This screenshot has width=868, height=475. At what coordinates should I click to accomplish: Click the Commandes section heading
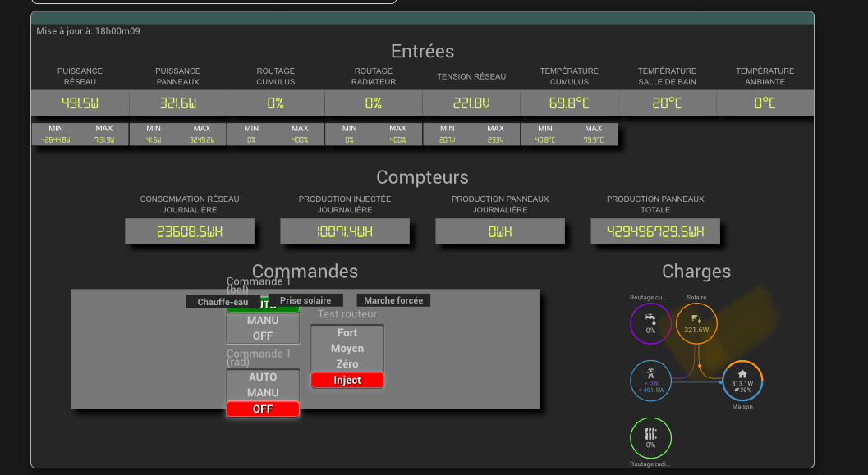pos(305,272)
